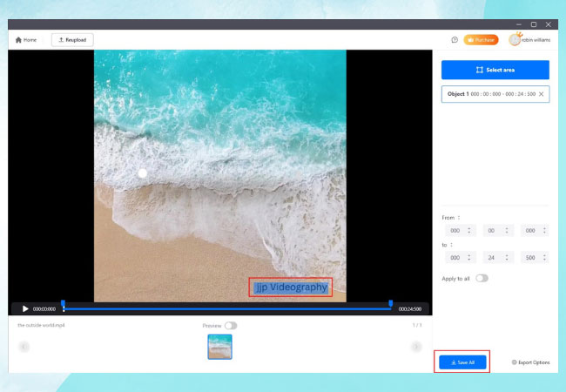The width and height of the screenshot is (566, 392).
Task: Click the middle of the timeline bar
Action: point(226,308)
